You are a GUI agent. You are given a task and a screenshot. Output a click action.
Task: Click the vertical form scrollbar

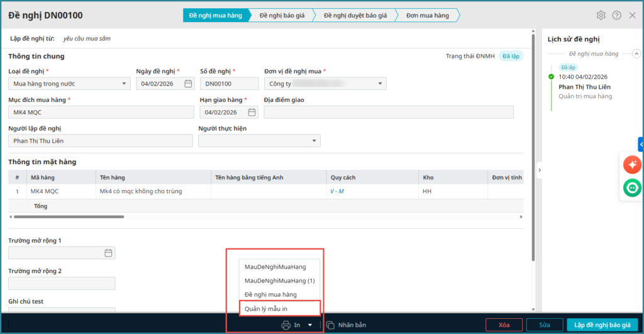pyautogui.click(x=533, y=148)
